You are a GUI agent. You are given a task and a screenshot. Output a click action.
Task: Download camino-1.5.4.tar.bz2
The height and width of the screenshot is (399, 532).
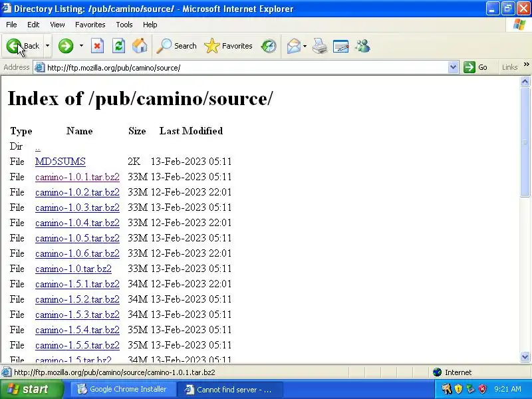click(77, 329)
